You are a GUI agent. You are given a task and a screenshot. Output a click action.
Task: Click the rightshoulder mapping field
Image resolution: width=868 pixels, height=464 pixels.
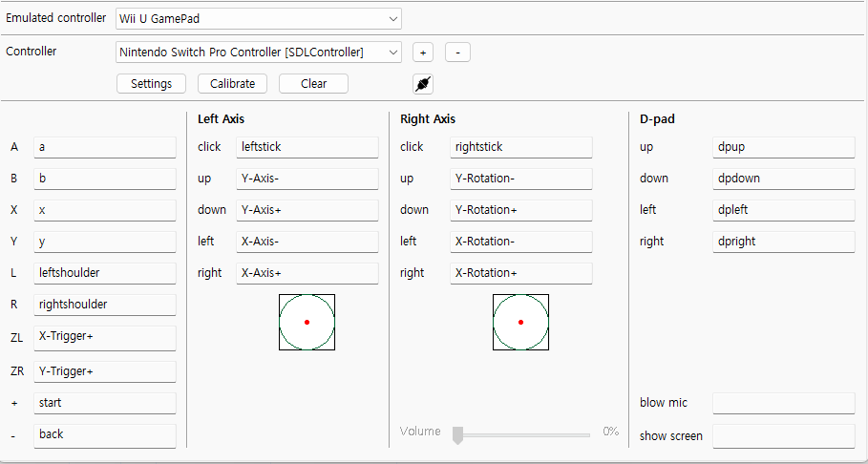pos(105,305)
